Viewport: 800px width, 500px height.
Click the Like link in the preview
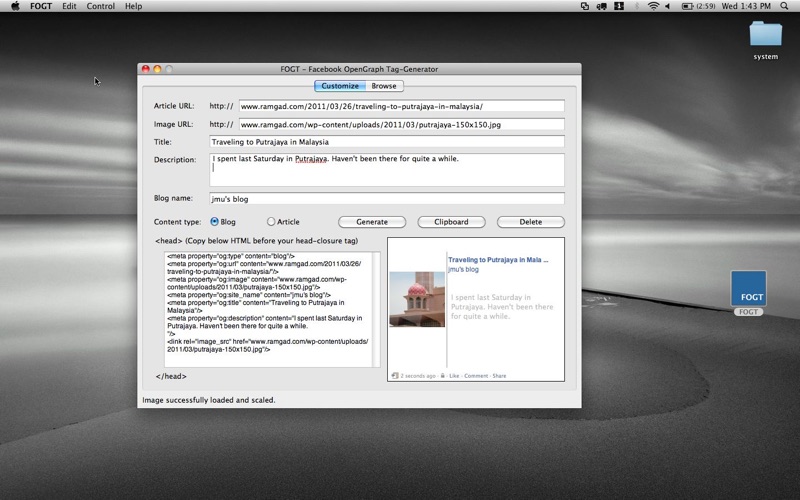[x=454, y=376]
